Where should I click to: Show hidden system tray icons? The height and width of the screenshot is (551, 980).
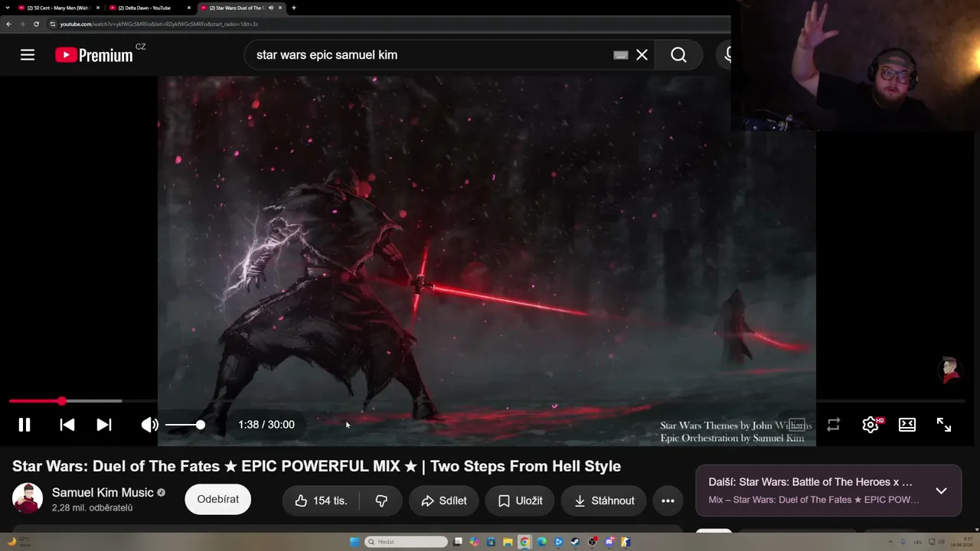coord(890,542)
